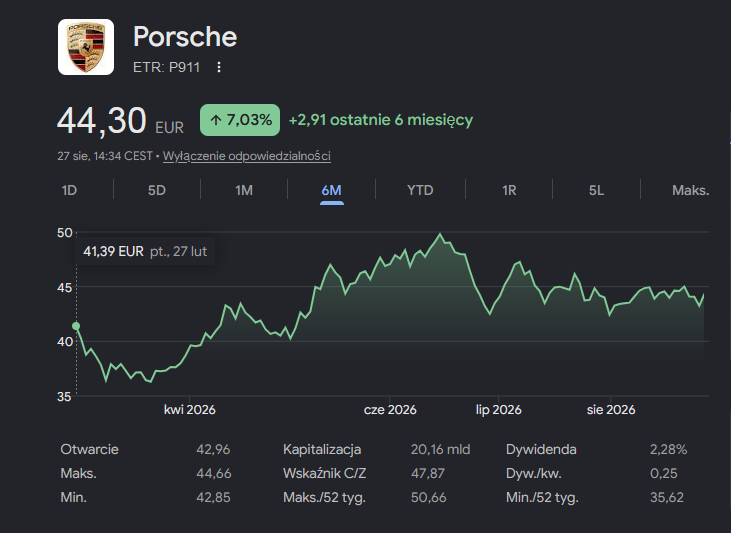
Task: Click the green data point marker on chart
Action: (76, 326)
